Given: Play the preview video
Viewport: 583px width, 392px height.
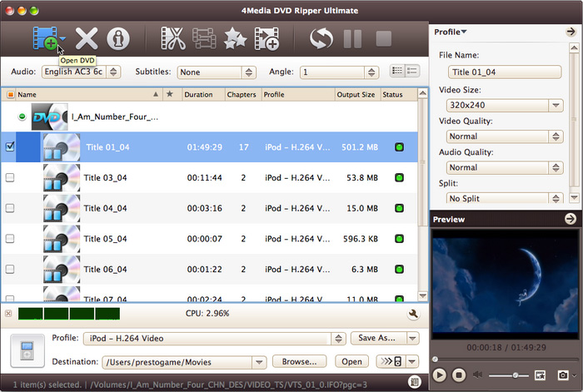Looking at the screenshot, I should click(439, 375).
